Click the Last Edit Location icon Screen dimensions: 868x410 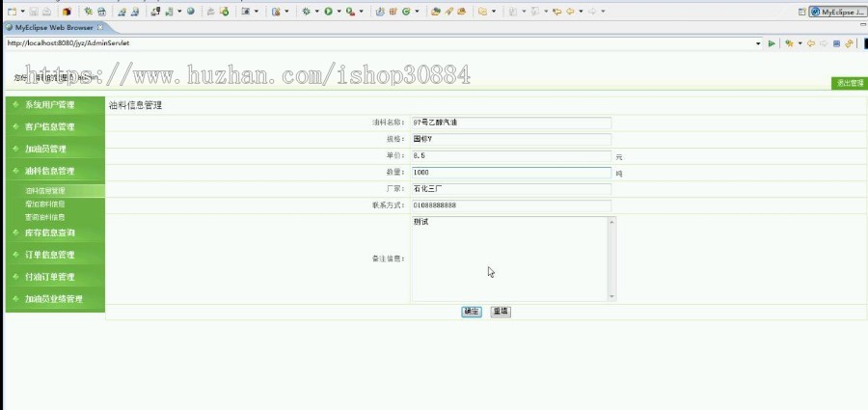(557, 11)
